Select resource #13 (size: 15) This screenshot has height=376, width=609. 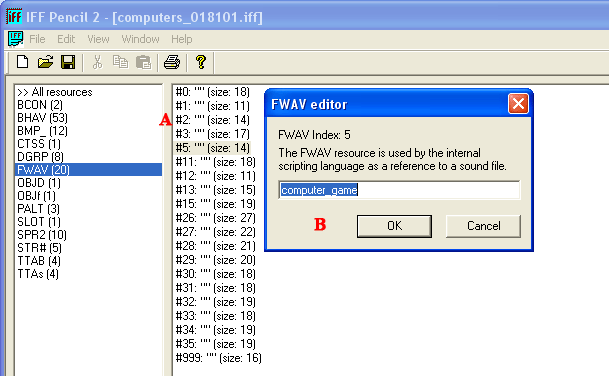click(216, 190)
